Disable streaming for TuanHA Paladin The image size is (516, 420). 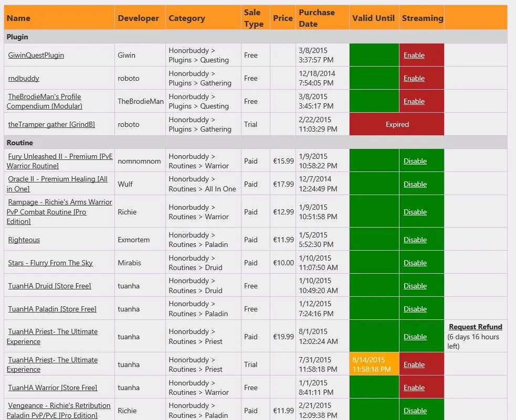(415, 309)
